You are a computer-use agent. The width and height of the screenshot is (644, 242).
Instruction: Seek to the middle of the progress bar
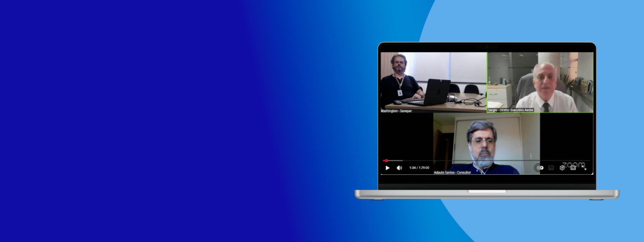click(486, 160)
